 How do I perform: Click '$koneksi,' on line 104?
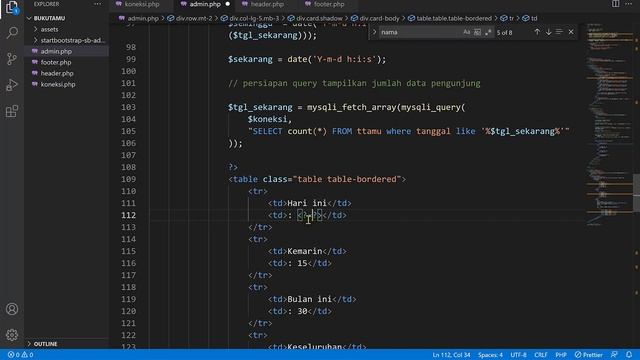point(269,119)
